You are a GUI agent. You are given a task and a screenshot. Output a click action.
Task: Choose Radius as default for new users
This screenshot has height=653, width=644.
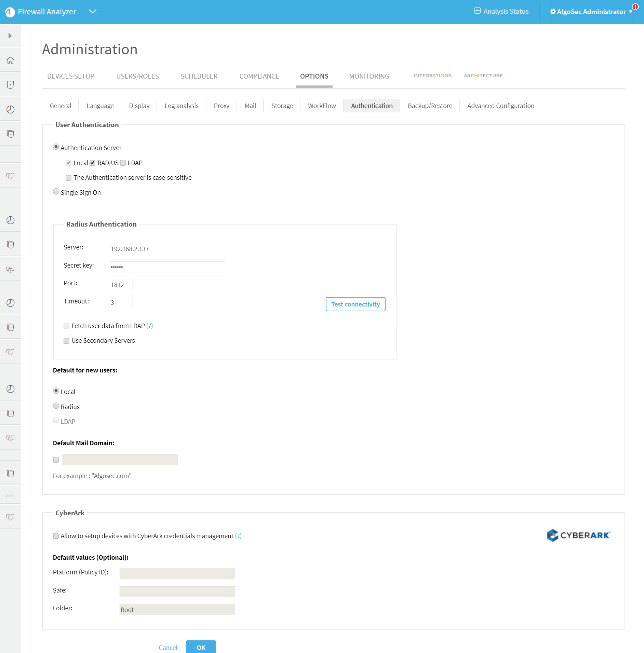56,406
